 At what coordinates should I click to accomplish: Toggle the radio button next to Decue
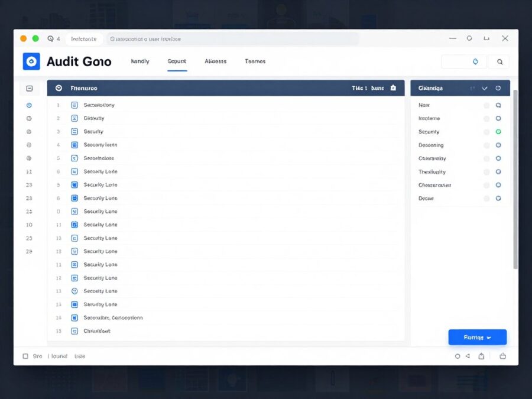coord(498,198)
